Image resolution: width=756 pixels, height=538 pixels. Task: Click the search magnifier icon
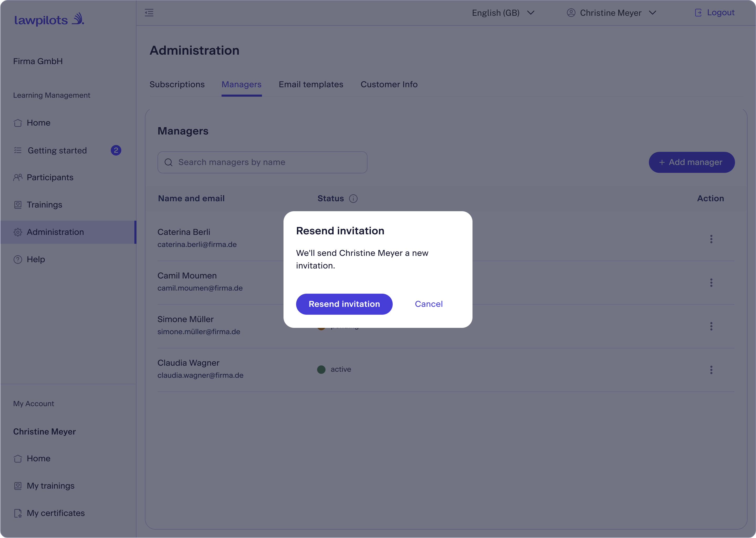169,162
